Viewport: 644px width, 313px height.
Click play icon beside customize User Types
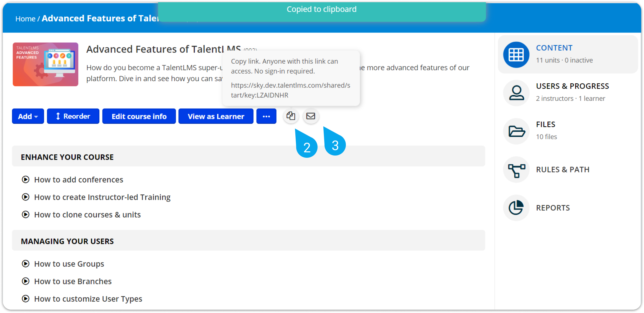pos(26,299)
